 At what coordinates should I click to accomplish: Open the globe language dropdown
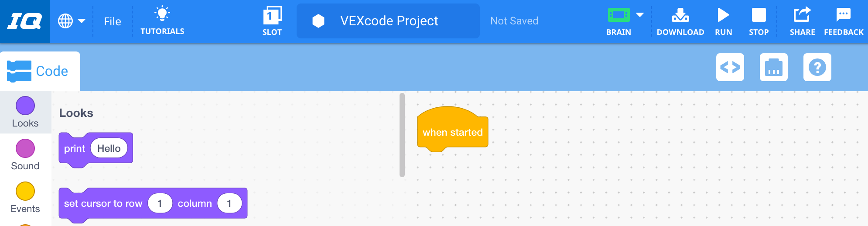tap(72, 21)
